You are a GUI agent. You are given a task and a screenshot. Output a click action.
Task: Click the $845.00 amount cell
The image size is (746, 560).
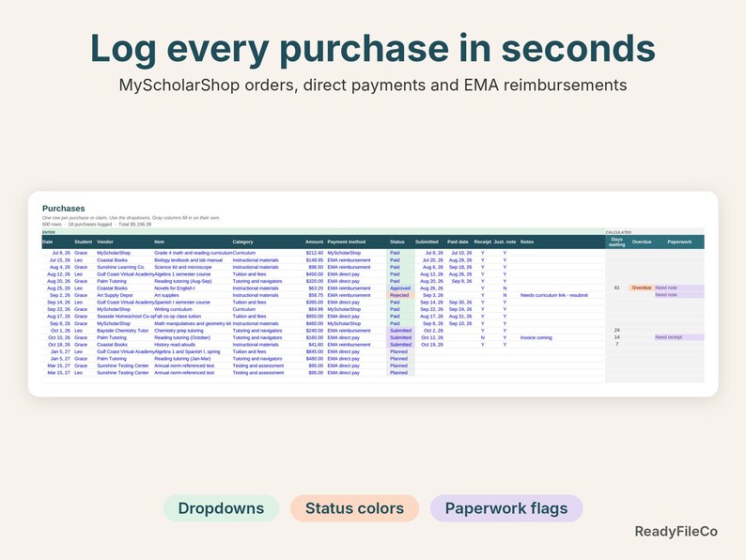pos(315,351)
